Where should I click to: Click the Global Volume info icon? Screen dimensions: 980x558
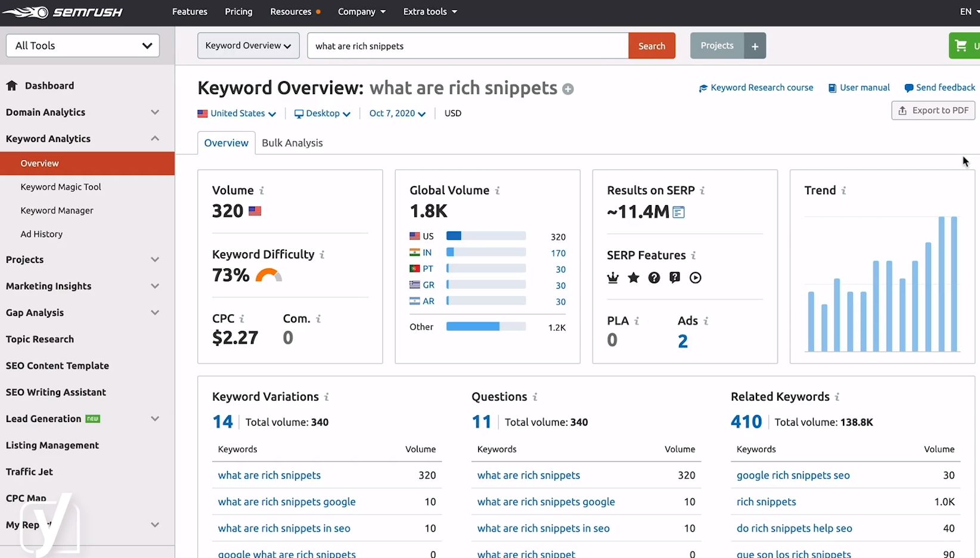pyautogui.click(x=497, y=191)
